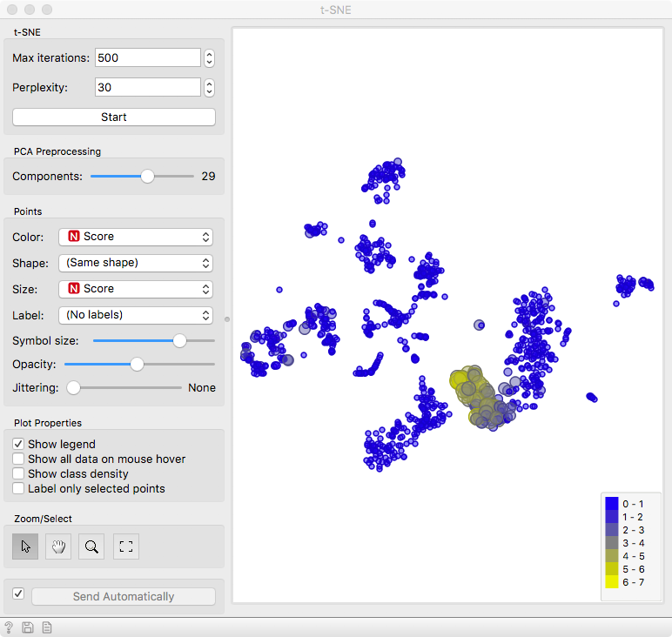This screenshot has width=672, height=637.
Task: Click the Jittering slider handle
Action: click(x=74, y=388)
